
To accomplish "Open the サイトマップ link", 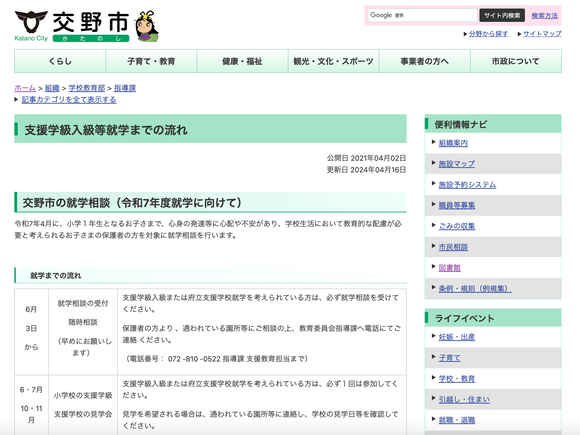I will coord(542,34).
